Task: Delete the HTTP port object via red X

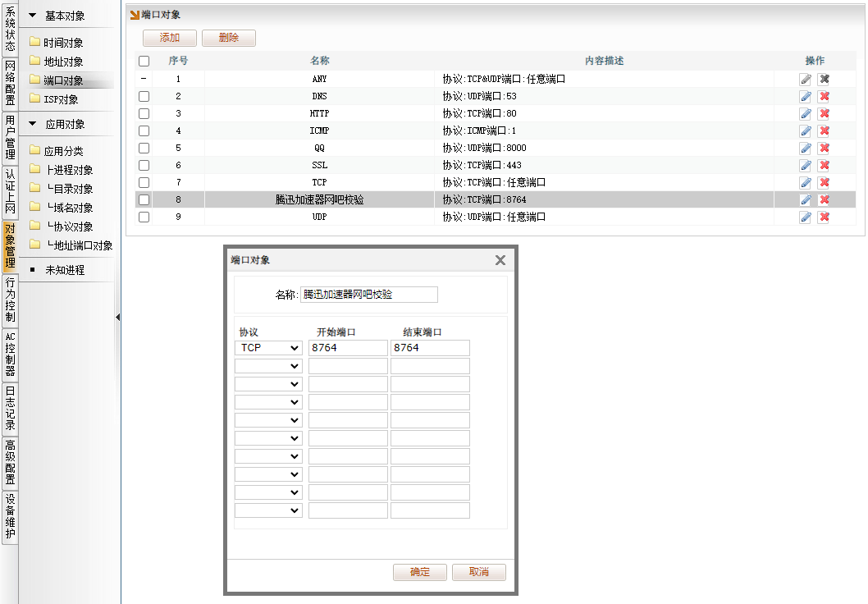Action: point(824,113)
